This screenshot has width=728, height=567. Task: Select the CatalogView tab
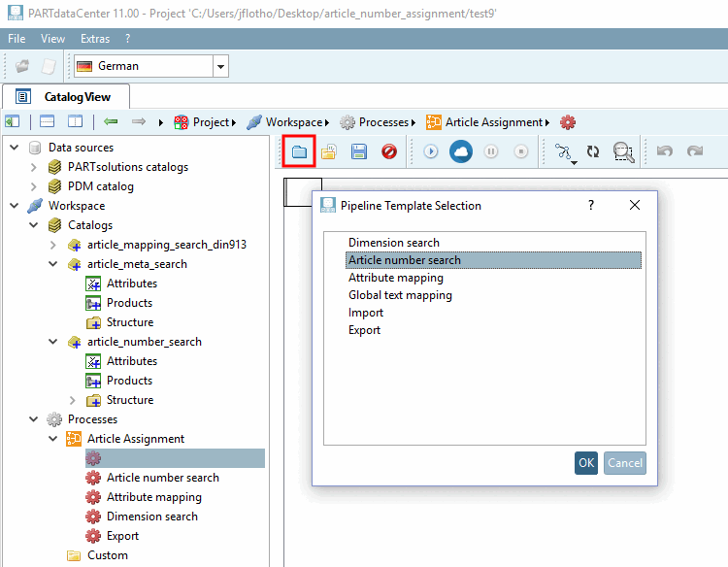click(66, 96)
